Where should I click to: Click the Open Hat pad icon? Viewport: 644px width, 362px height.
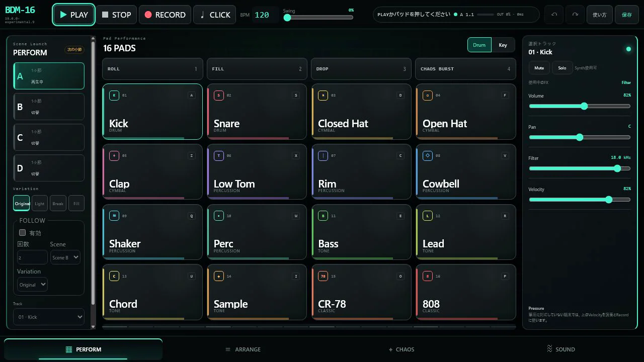[428, 96]
